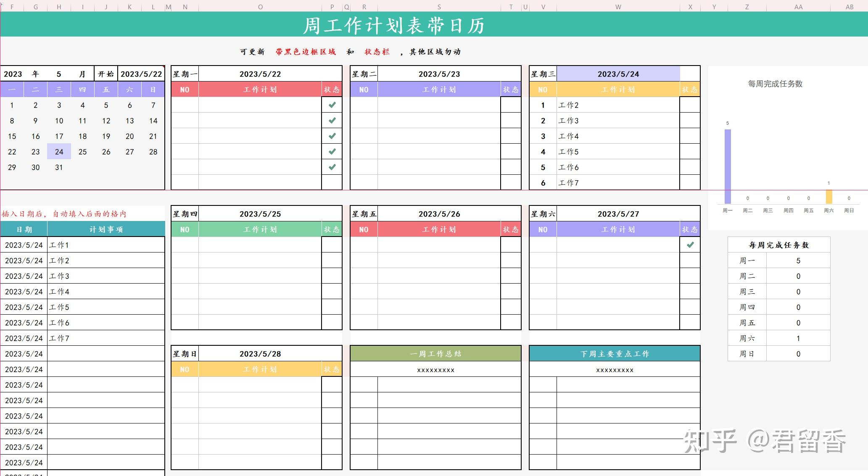Click the 星期三 label cell

[542, 74]
